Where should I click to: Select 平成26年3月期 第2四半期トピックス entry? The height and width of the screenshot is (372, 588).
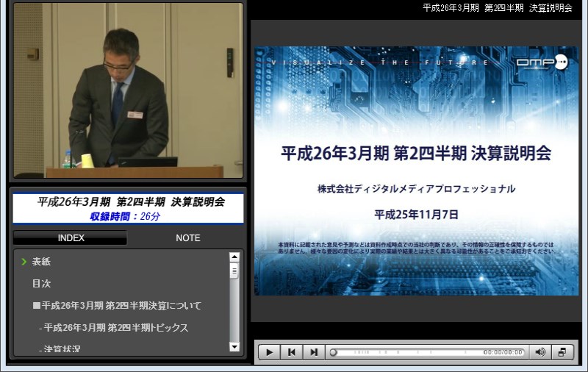coord(114,327)
